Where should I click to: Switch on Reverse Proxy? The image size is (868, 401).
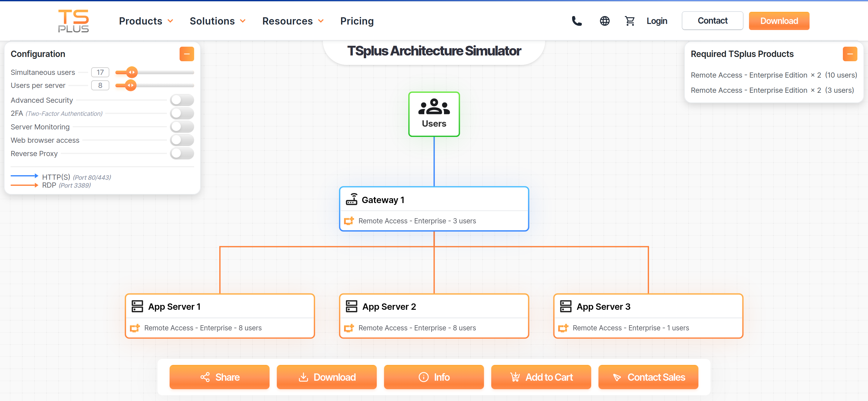182,153
